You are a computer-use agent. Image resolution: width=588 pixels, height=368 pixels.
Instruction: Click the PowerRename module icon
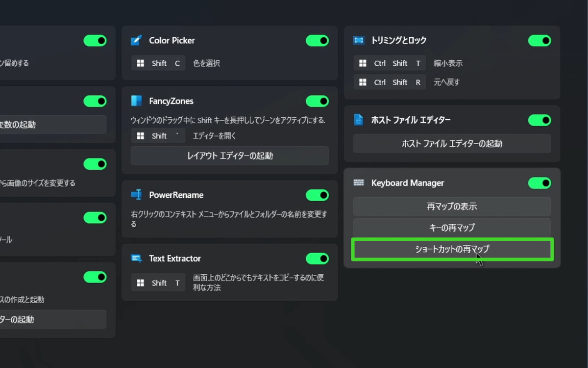coord(136,195)
